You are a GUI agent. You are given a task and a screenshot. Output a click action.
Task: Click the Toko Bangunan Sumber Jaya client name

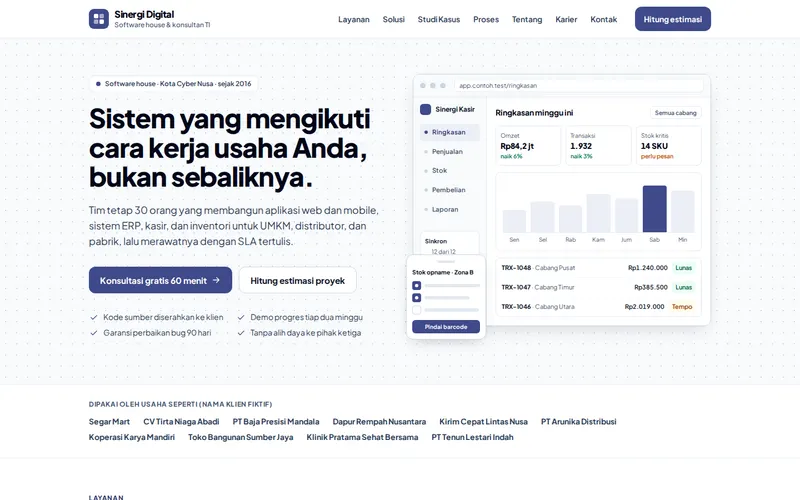pyautogui.click(x=240, y=437)
